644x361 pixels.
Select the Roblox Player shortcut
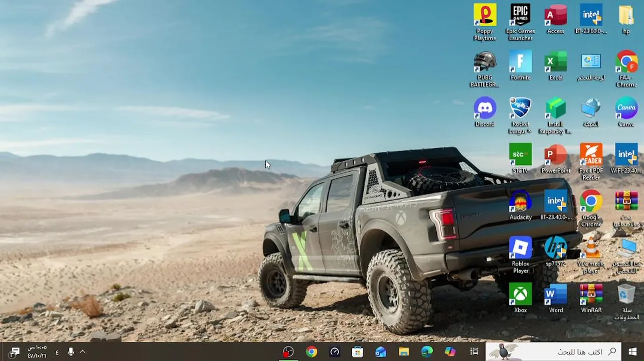click(x=520, y=255)
